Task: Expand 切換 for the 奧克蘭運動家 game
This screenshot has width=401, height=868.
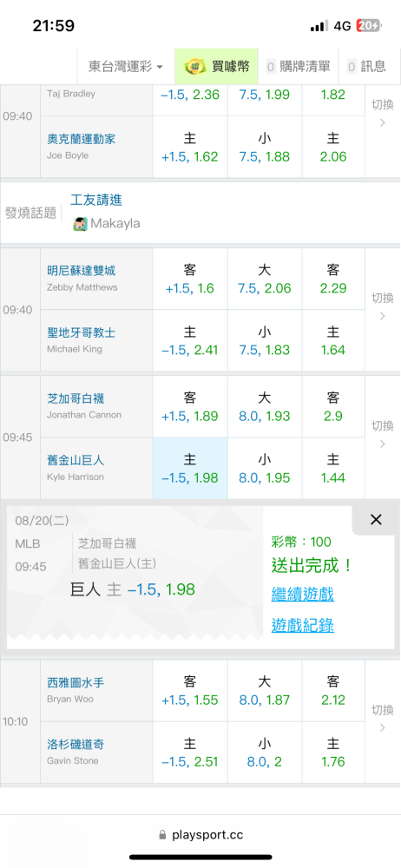Action: [x=382, y=113]
